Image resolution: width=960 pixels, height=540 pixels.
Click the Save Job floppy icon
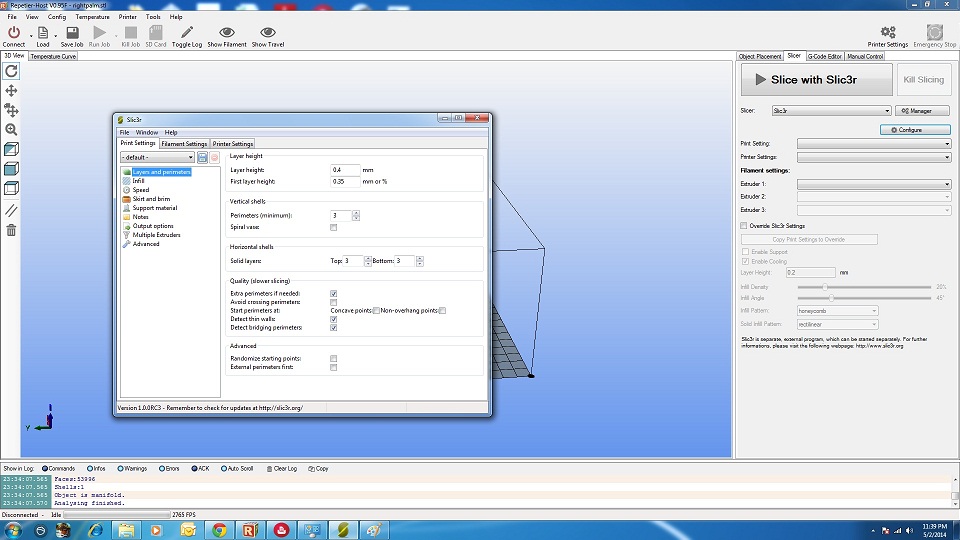[x=72, y=32]
